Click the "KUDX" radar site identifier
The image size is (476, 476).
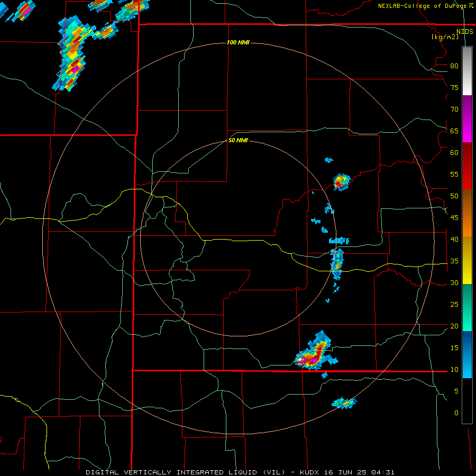pos(309,472)
